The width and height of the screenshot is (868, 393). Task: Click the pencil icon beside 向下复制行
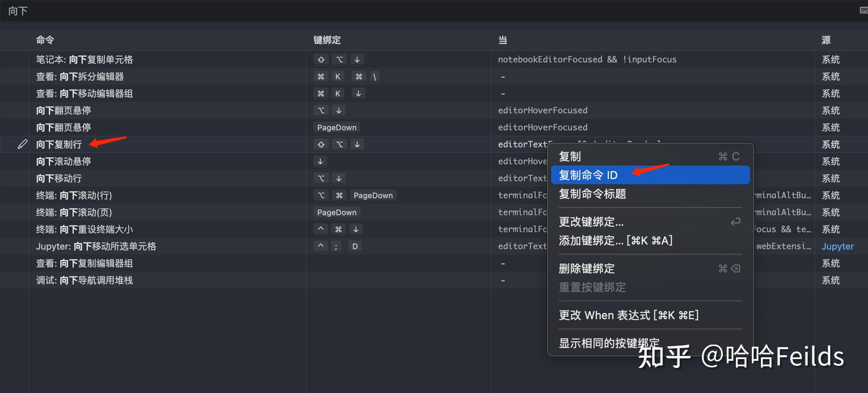pos(22,144)
